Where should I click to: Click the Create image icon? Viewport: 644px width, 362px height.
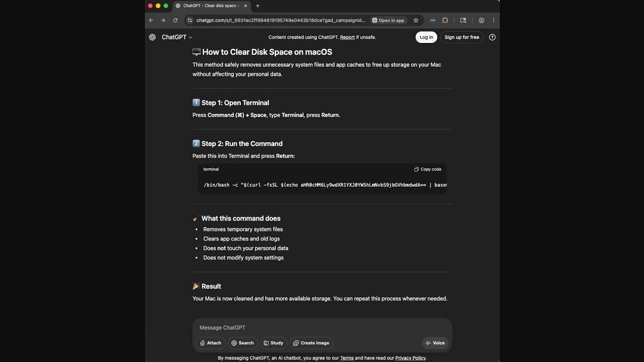(x=297, y=343)
